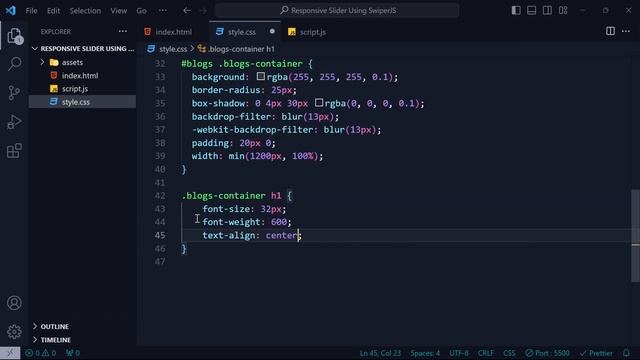This screenshot has height=360, width=640.
Task: Toggle the bottom panel layout icon
Action: pos(531,11)
